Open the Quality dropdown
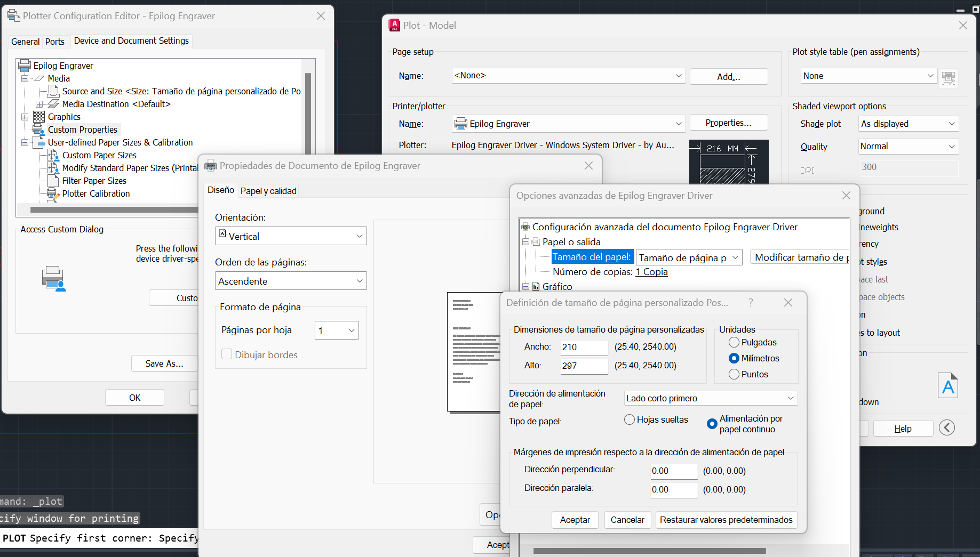Image resolution: width=980 pixels, height=557 pixels. 909,146
